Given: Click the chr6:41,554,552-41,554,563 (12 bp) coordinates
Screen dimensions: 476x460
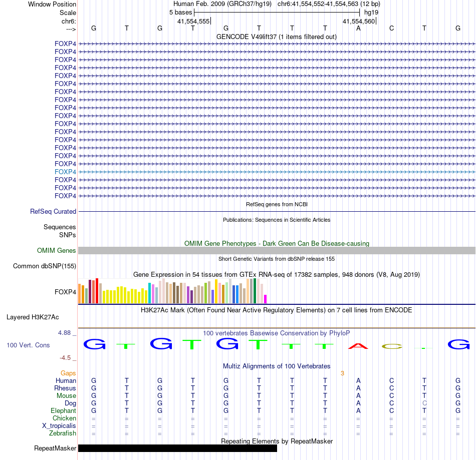Looking at the screenshot, I should pyautogui.click(x=329, y=4).
